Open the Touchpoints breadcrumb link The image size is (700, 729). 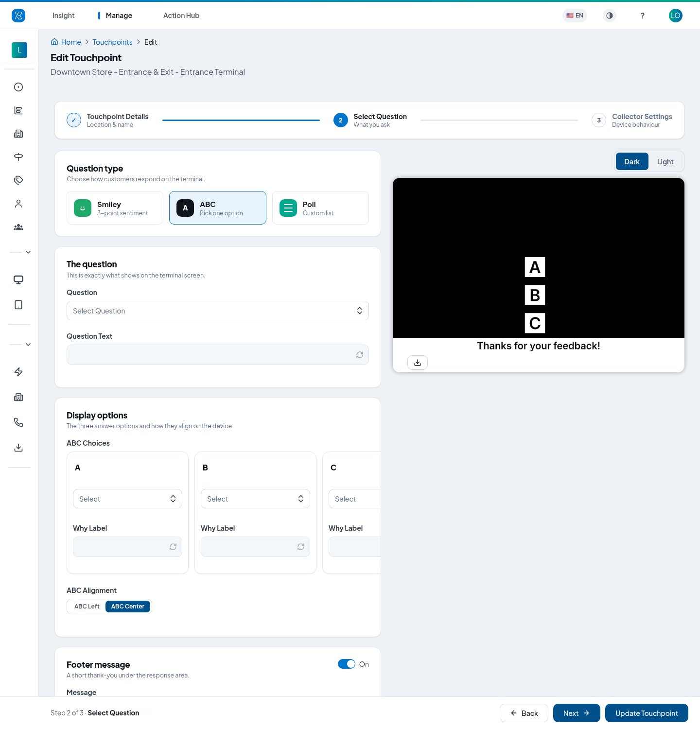pyautogui.click(x=112, y=42)
